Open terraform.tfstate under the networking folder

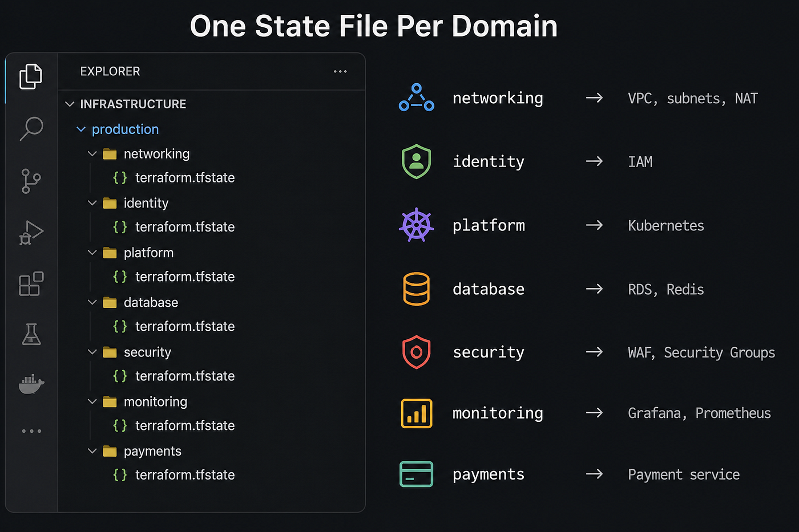tap(185, 178)
